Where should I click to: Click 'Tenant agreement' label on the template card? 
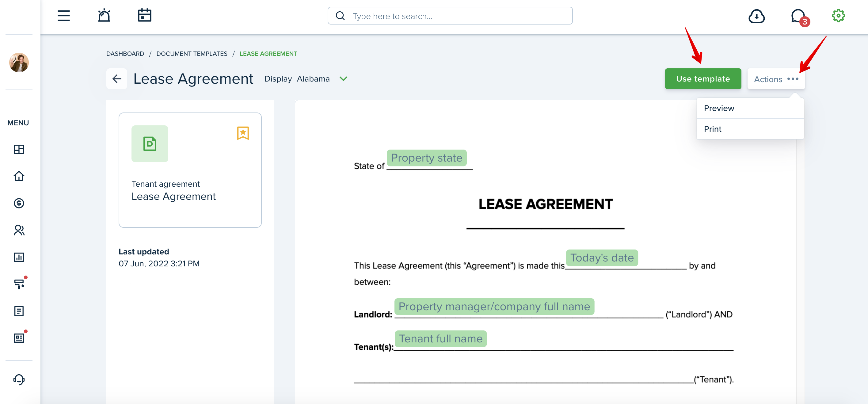pos(166,184)
